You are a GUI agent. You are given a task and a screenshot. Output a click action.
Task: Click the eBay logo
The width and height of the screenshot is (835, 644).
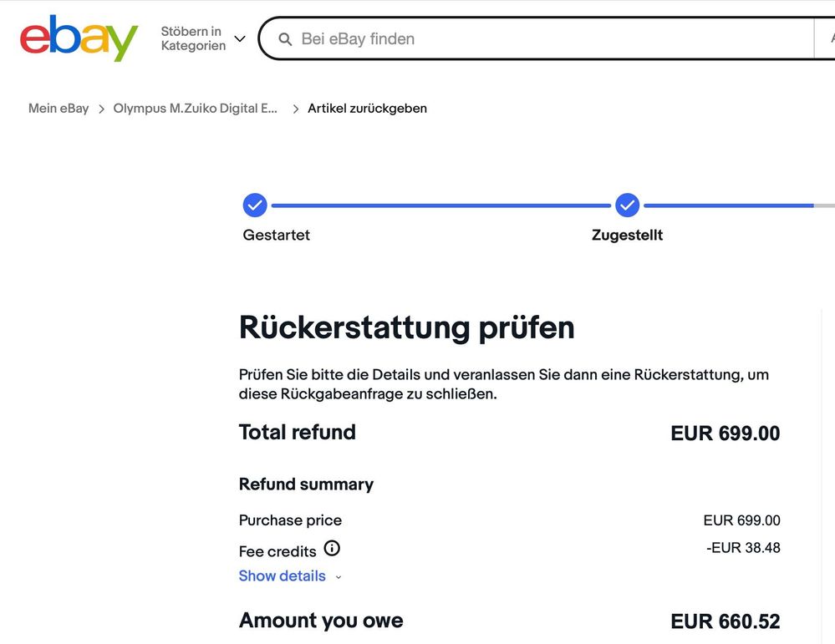79,38
